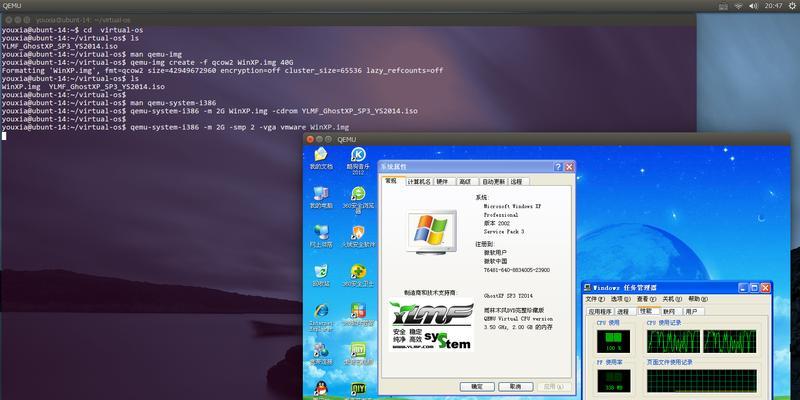Click the YLMF system logo image
The width and height of the screenshot is (800, 400).
pos(432,324)
